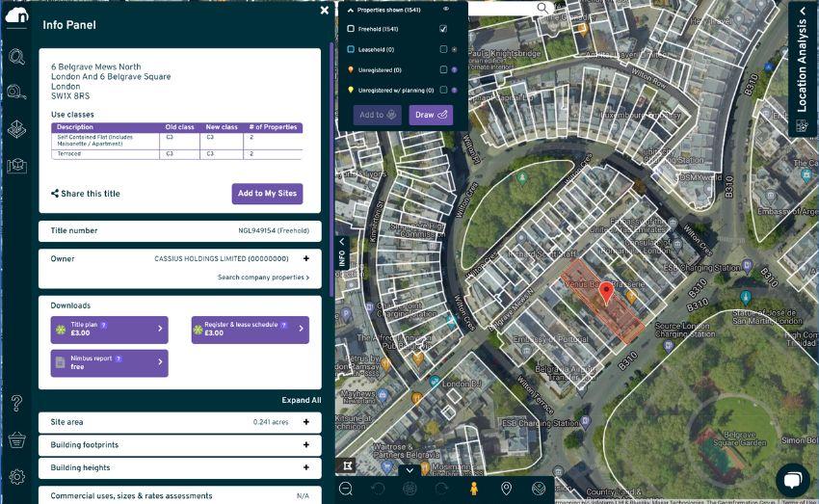Viewport: 819px width, 504px height.
Task: Open the search magnifier in sidebar
Action: 16,57
